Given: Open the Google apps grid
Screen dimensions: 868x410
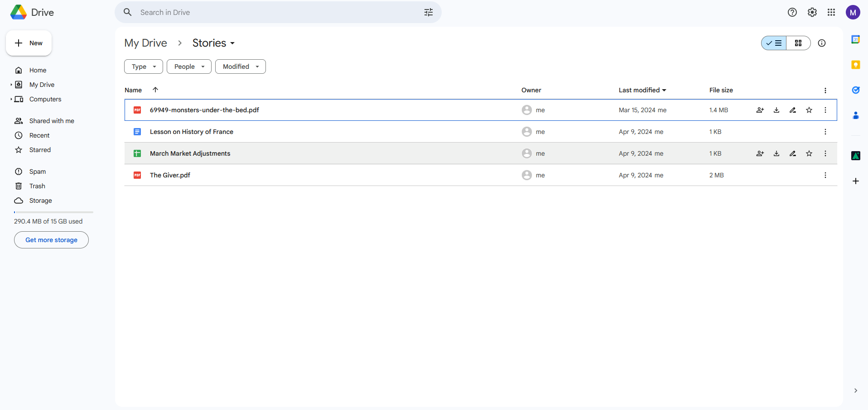Looking at the screenshot, I should 831,12.
